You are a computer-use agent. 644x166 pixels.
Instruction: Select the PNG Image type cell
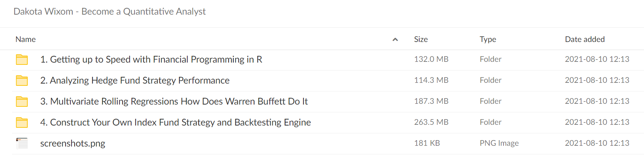[499, 143]
